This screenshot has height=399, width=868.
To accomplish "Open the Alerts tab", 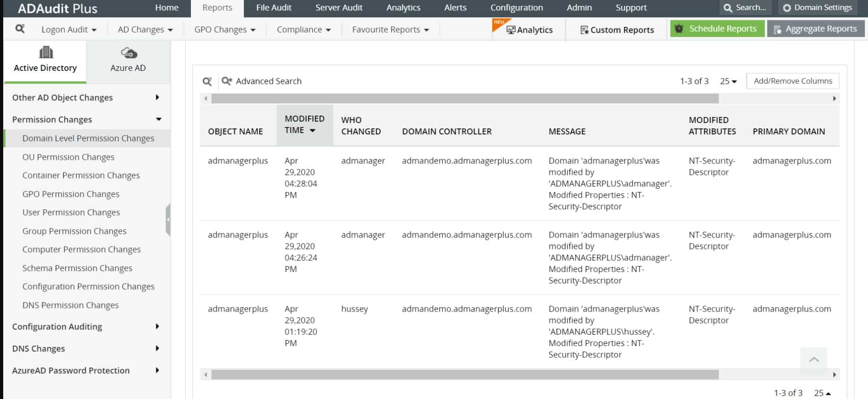I will [x=455, y=8].
